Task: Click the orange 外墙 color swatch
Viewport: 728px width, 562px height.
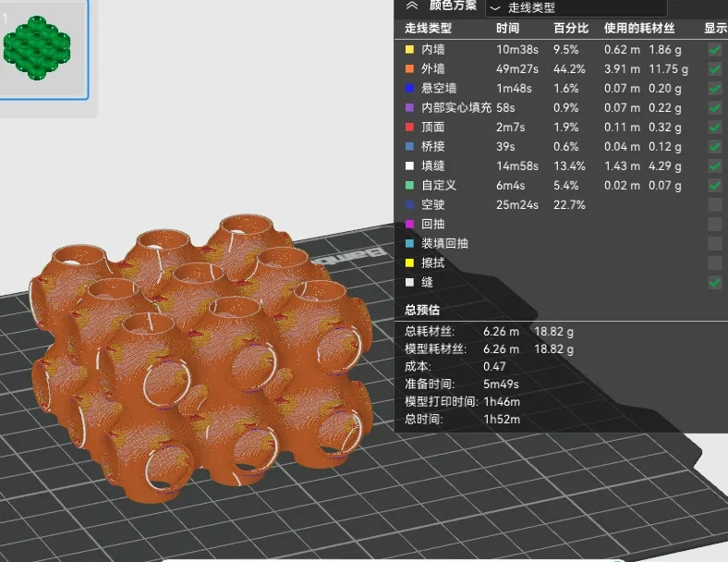Action: pyautogui.click(x=409, y=68)
